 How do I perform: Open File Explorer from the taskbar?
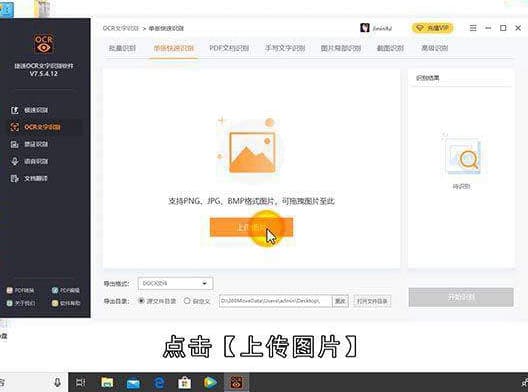pyautogui.click(x=107, y=383)
